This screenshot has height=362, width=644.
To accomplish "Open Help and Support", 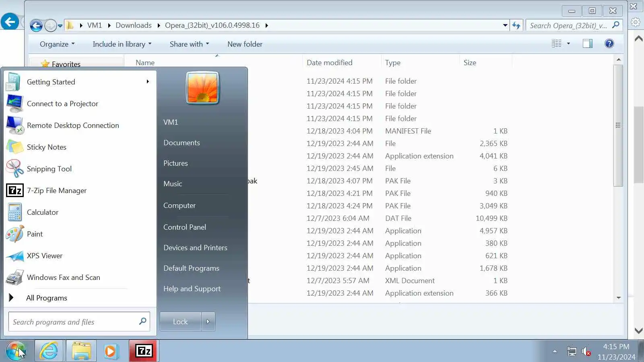I will pos(192,289).
